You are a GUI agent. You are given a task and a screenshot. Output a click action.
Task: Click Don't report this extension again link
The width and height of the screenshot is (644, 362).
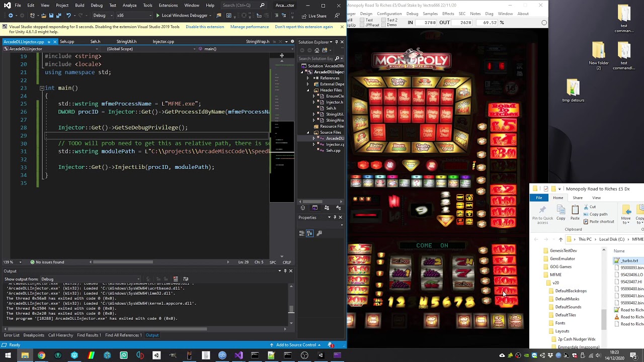coord(304,27)
